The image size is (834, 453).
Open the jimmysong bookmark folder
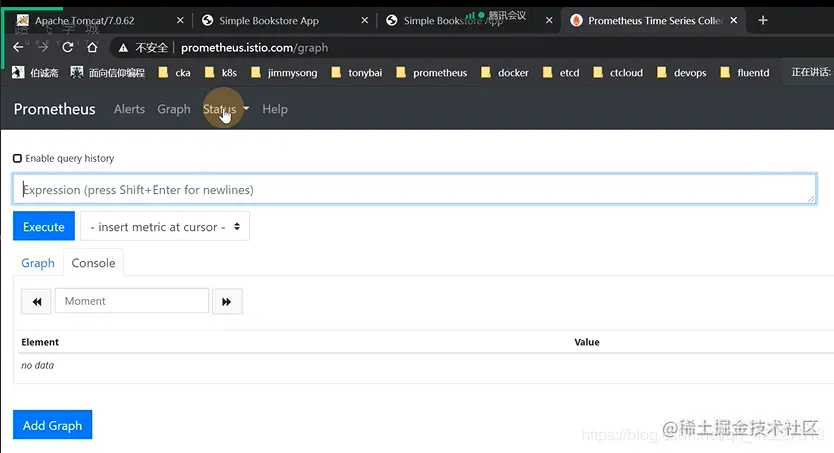[285, 72]
